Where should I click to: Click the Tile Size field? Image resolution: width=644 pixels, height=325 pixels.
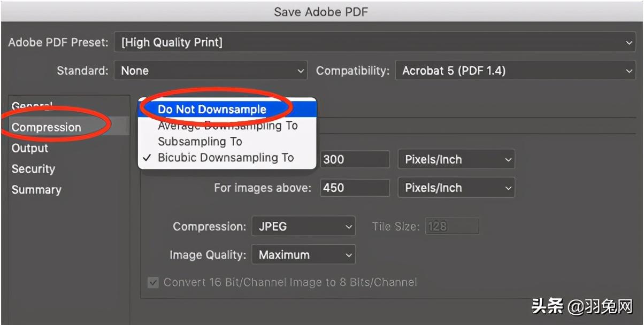452,227
